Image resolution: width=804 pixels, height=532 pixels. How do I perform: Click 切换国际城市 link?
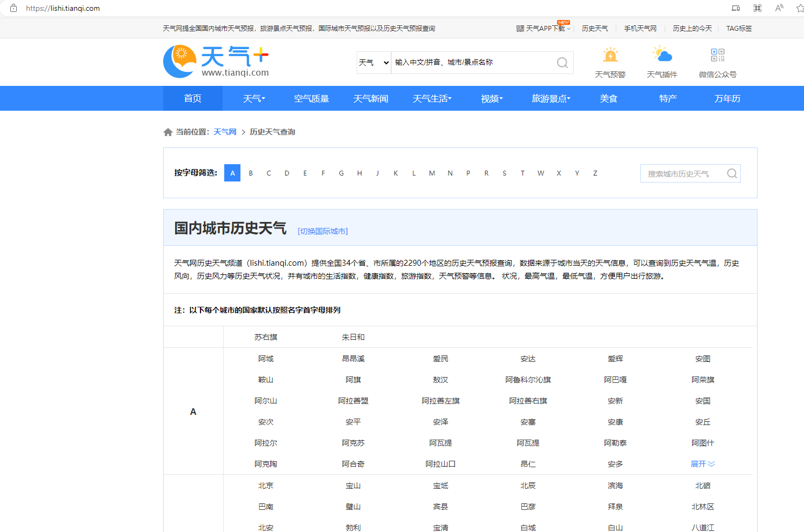[x=323, y=231]
